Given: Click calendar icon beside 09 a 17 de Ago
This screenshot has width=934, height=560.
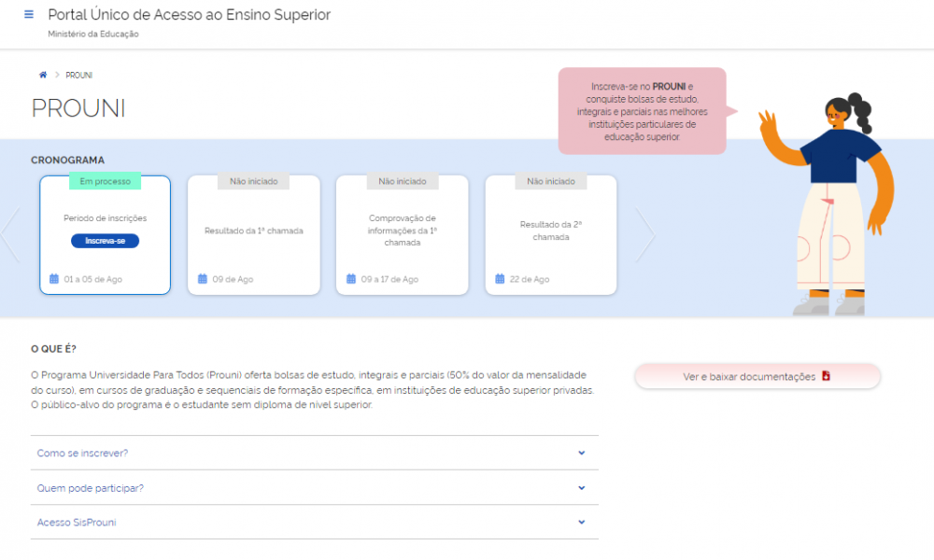Looking at the screenshot, I should point(351,278).
